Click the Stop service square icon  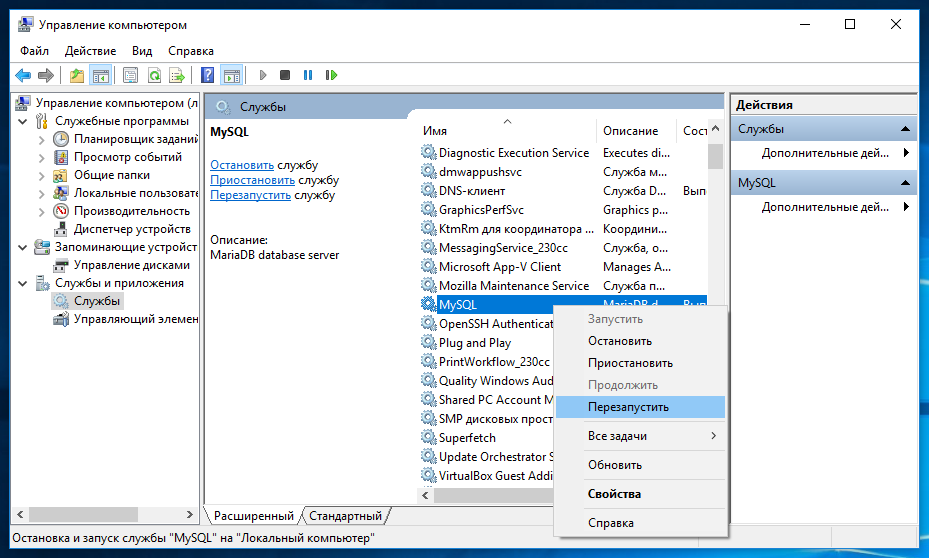(285, 75)
